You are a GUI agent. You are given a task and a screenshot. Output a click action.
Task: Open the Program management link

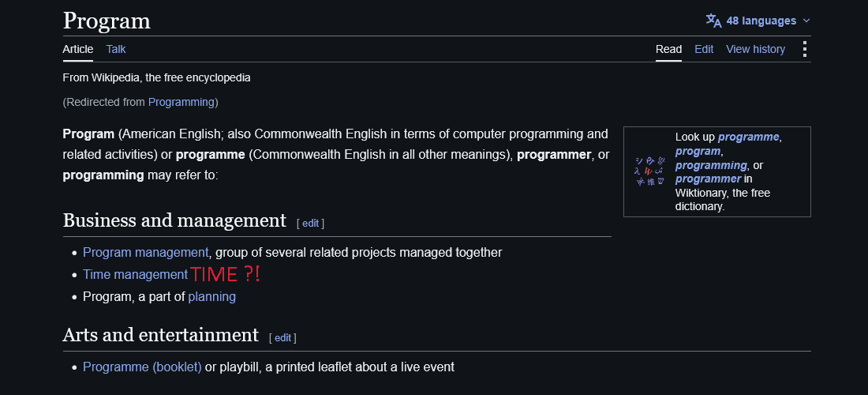tap(146, 253)
